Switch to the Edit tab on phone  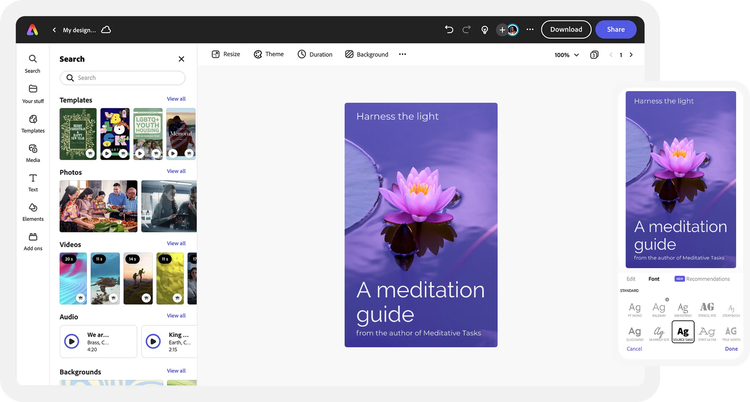(x=631, y=279)
